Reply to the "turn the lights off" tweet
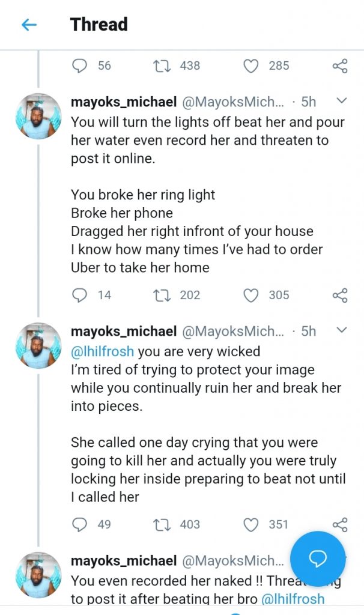This screenshot has width=364, height=615. 80,295
